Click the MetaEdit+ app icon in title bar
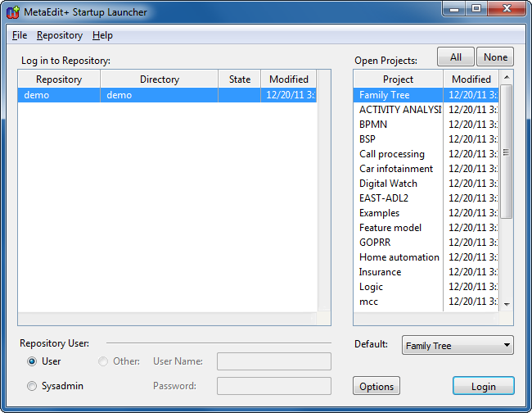The width and height of the screenshot is (532, 413). (13, 12)
